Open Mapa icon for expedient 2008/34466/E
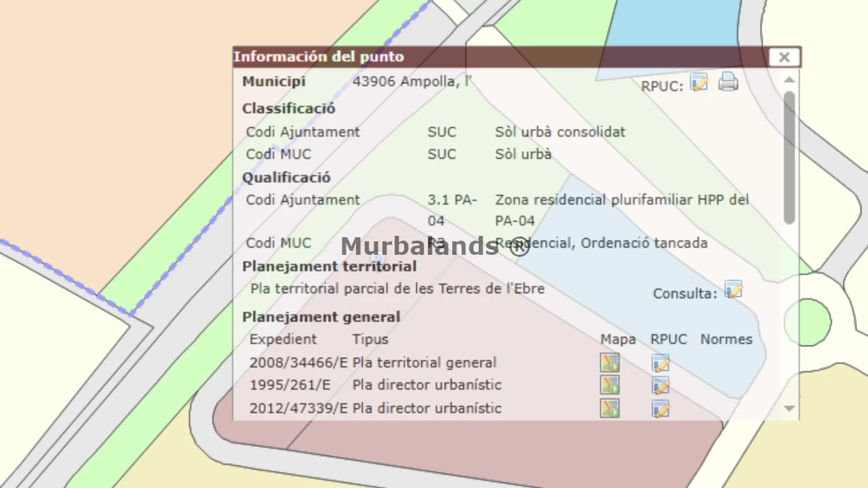 click(610, 363)
